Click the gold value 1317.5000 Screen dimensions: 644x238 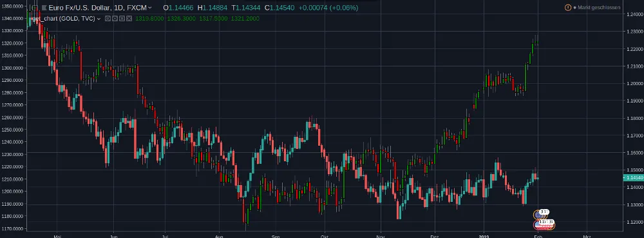pyautogui.click(x=213, y=19)
